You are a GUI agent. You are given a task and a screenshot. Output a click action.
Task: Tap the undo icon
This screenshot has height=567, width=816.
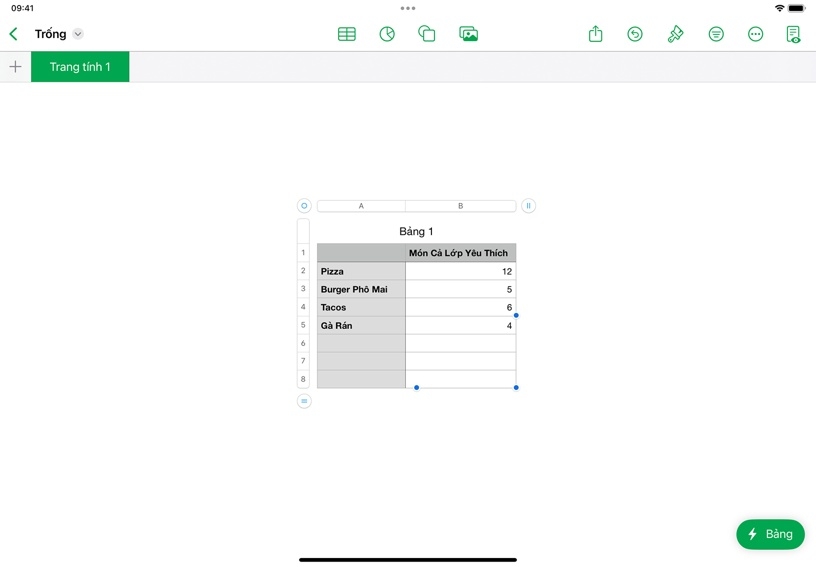635,34
